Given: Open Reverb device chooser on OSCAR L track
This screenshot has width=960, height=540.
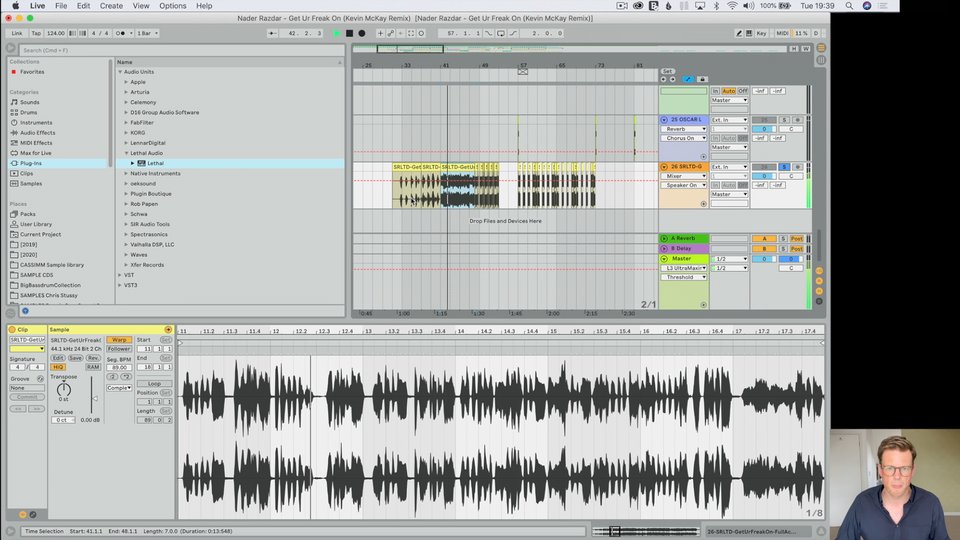Looking at the screenshot, I should coord(683,129).
